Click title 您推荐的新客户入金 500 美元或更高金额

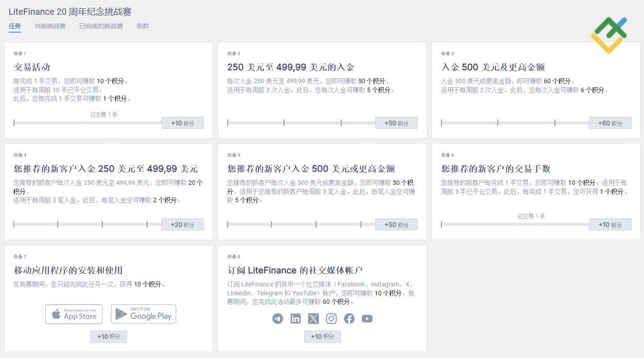pos(311,169)
